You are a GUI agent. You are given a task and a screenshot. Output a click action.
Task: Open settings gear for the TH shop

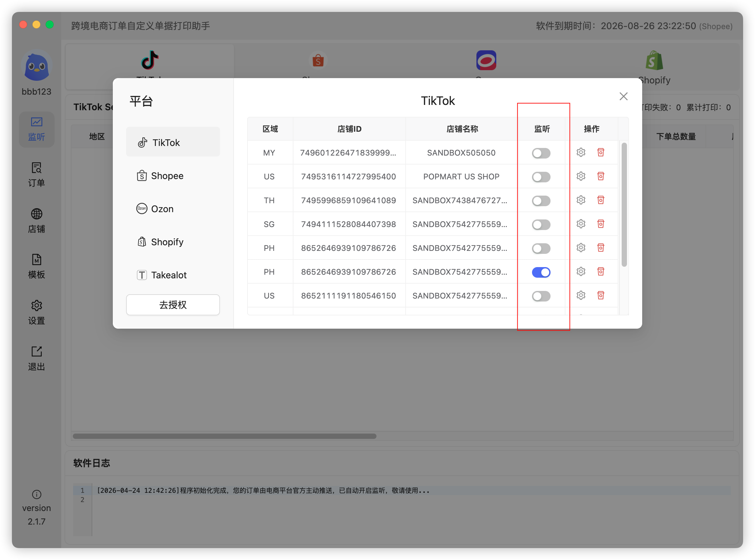581,200
